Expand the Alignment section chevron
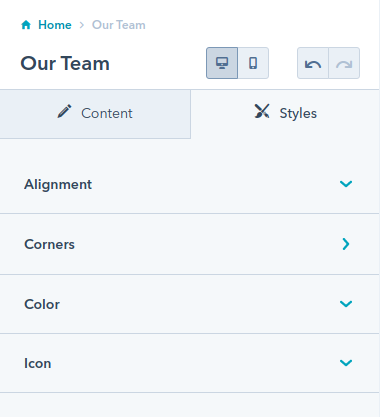This screenshot has height=417, width=380. (346, 184)
